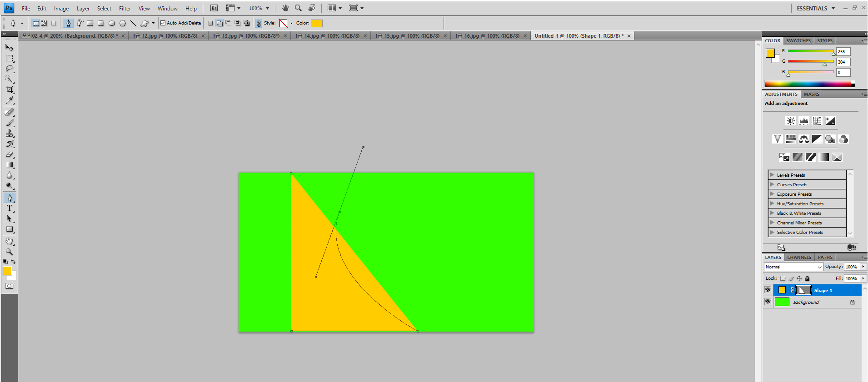Viewport: 868px width, 382px height.
Task: Uncheck the Auto Add/Delete checkbox
Action: [x=163, y=23]
